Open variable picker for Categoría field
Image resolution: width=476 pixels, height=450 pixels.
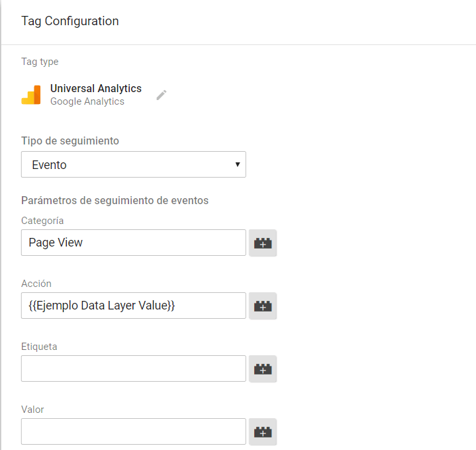pos(263,243)
